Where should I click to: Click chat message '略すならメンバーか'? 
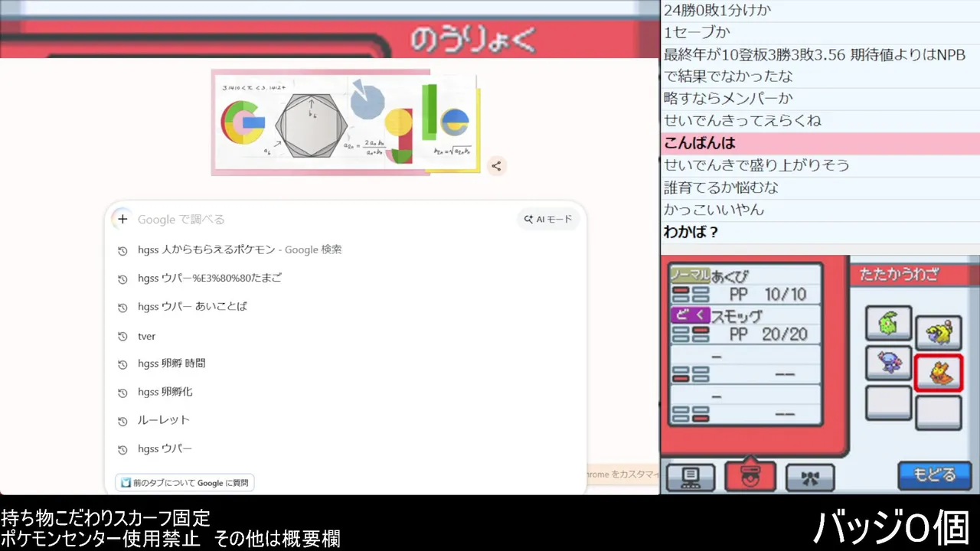[x=728, y=98]
